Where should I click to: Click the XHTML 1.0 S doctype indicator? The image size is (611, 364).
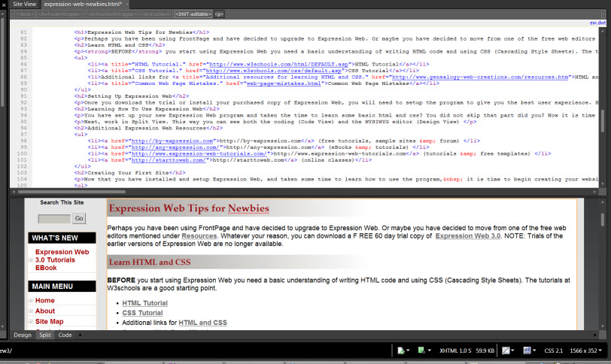455,350
